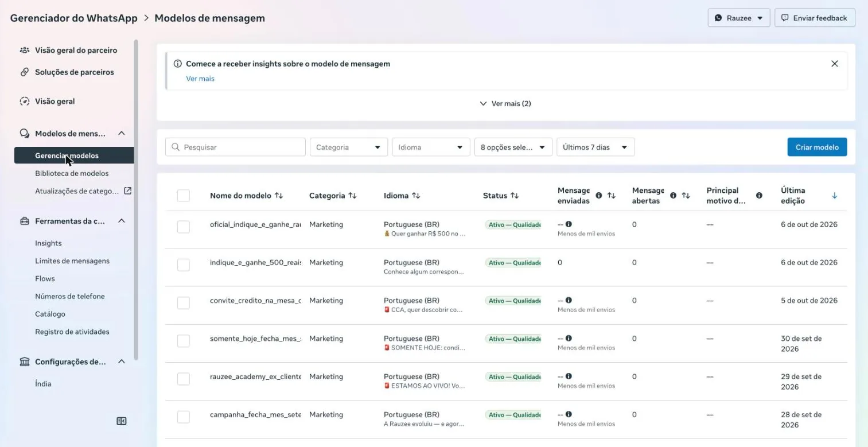Sort table by Status arrows

click(x=515, y=196)
